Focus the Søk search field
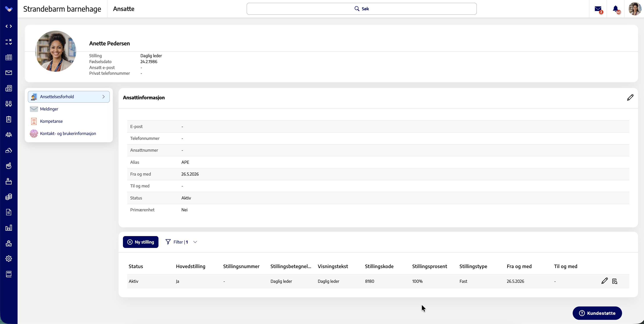The image size is (644, 324). tap(362, 9)
